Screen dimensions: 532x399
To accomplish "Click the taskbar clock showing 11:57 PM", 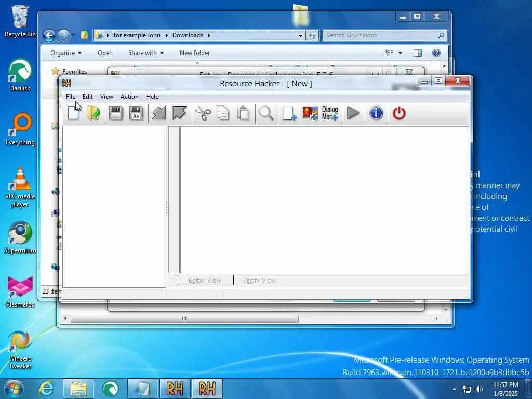I will click(x=506, y=389).
